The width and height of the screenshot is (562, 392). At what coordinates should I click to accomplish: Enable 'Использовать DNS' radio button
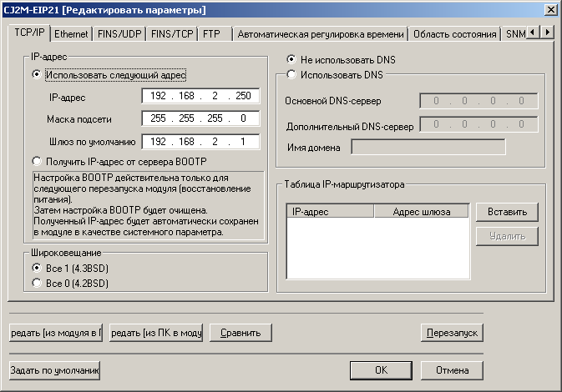[x=291, y=75]
